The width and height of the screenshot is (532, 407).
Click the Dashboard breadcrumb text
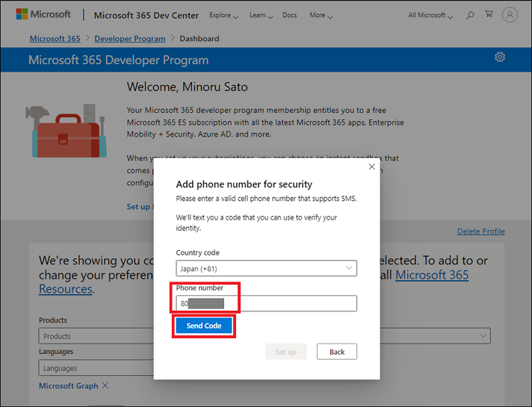tap(199, 39)
